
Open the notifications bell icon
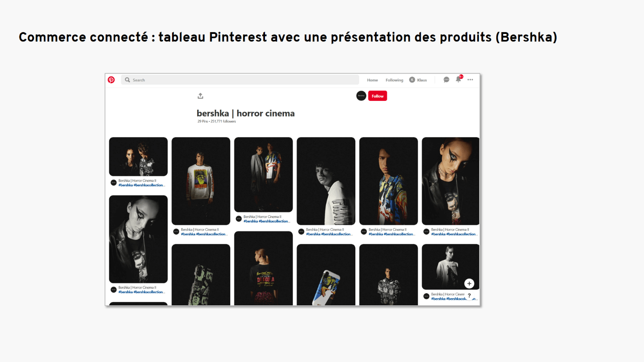tap(458, 79)
